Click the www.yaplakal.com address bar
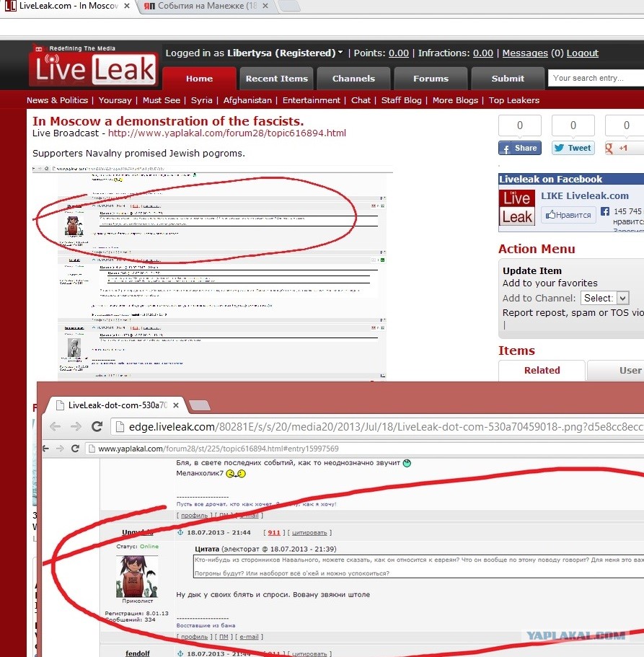This screenshot has height=657, width=644. (364, 449)
